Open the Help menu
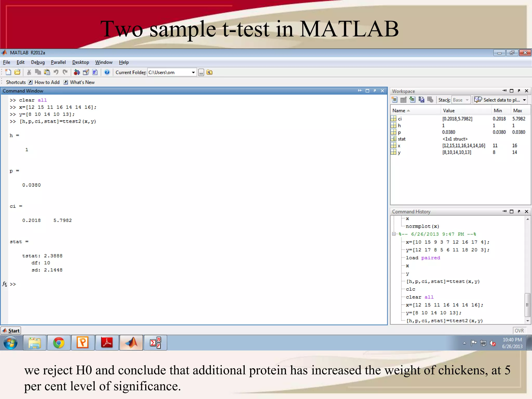This screenshot has height=399, width=532. 124,62
